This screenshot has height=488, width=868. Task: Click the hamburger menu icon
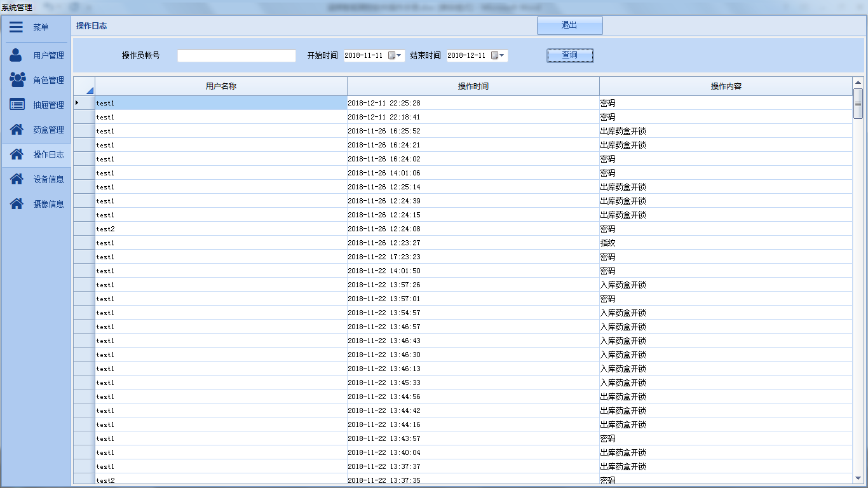[x=16, y=27]
